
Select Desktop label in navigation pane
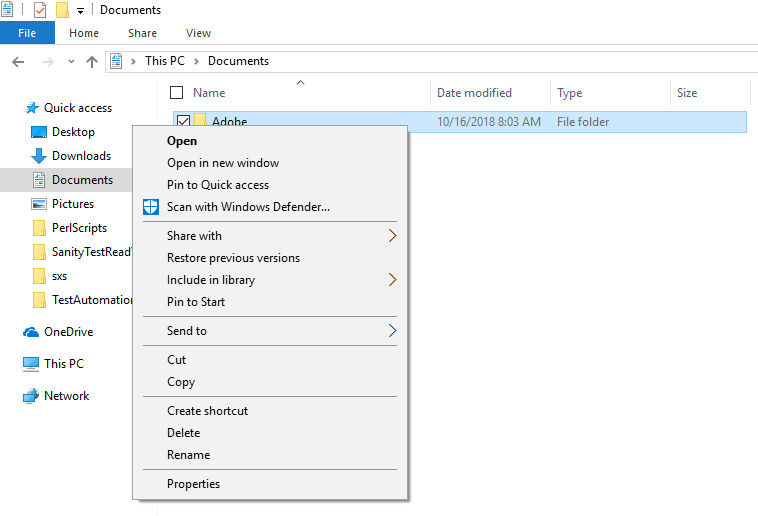pyautogui.click(x=73, y=132)
